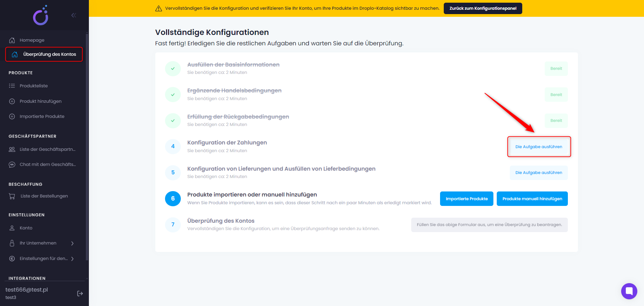Click the Ihr Unternehmen lock icon
The height and width of the screenshot is (306, 644).
[12, 243]
